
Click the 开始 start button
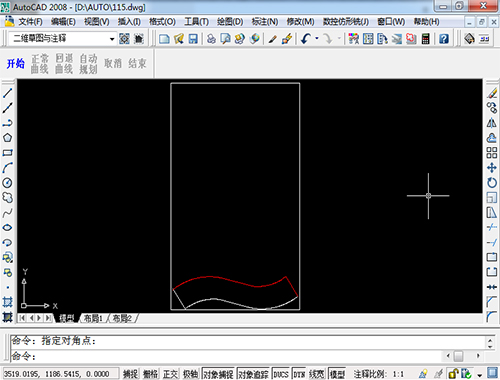tap(16, 63)
